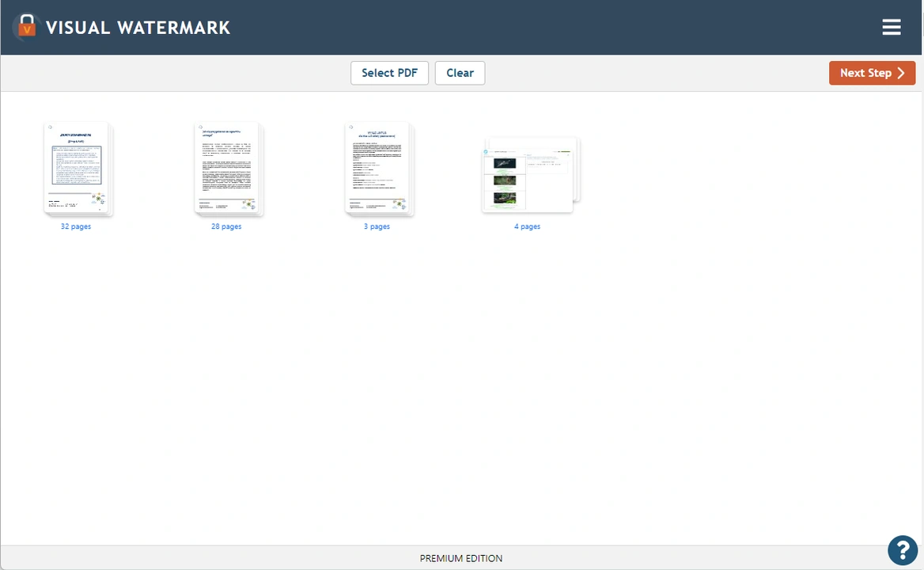Image resolution: width=924 pixels, height=570 pixels.
Task: Select the 4 pages landscape PDF thumbnail
Action: pyautogui.click(x=530, y=175)
